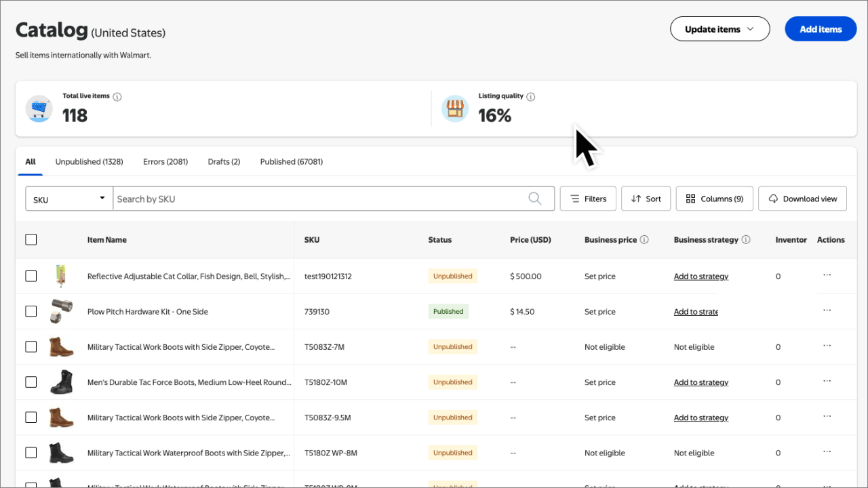Switch to the Unpublished (1328) tab
This screenshot has width=868, height=488.
coord(89,161)
